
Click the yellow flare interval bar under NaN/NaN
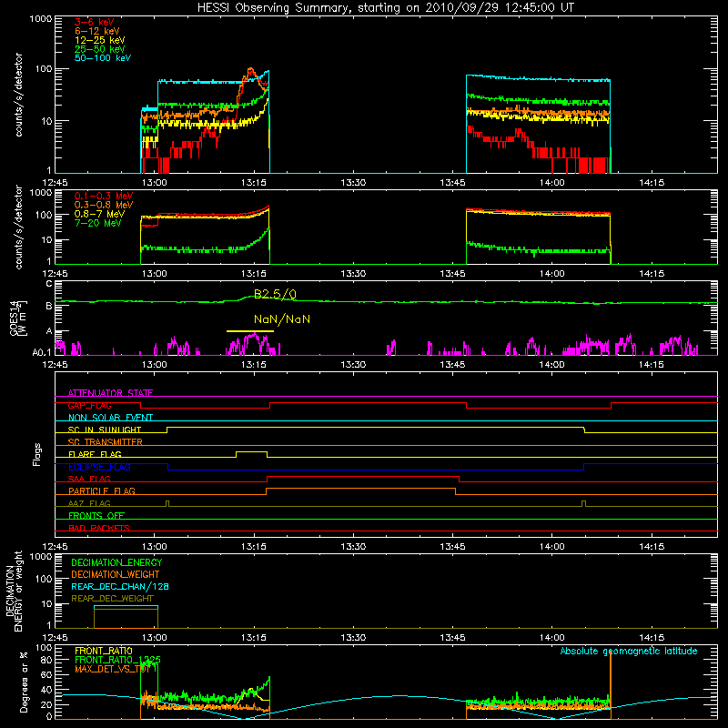coord(250,331)
